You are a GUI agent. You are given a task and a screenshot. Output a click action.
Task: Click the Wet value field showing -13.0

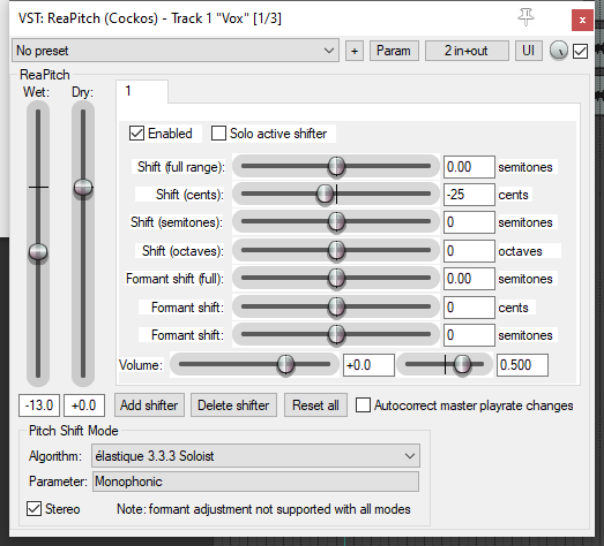click(39, 405)
